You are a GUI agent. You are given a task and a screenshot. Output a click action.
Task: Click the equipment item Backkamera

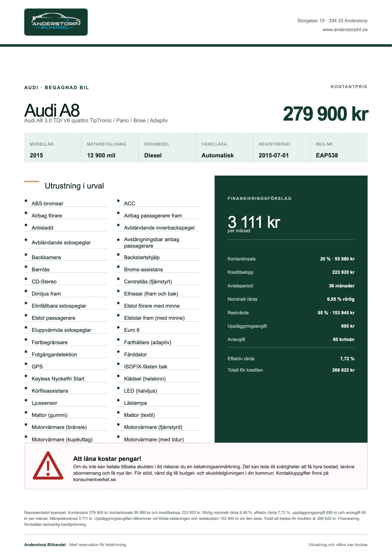(46, 257)
